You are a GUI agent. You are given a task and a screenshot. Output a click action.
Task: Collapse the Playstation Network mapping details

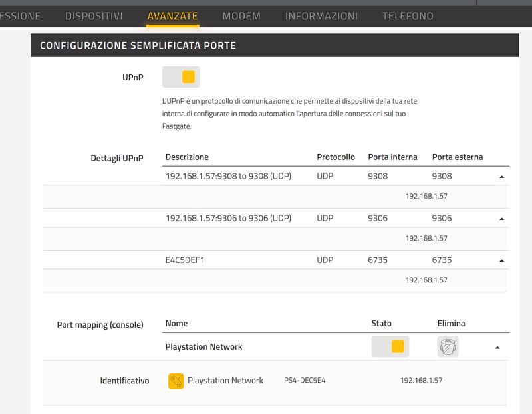[x=497, y=347]
